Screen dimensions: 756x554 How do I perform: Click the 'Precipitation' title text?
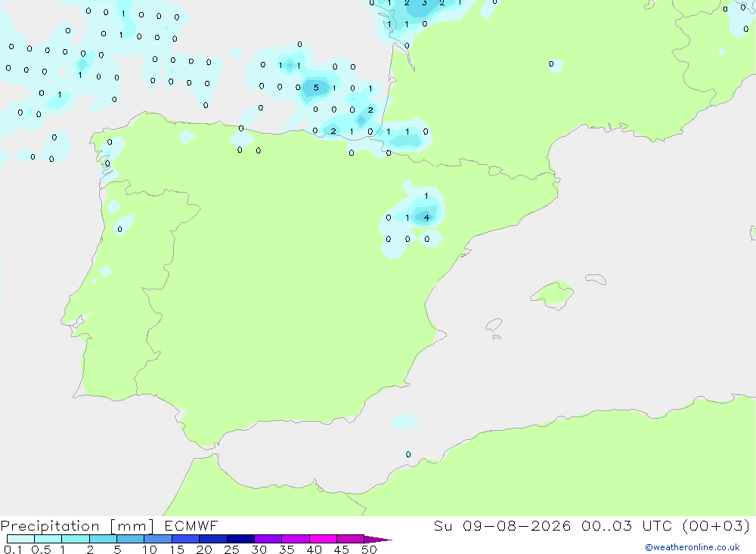click(50, 526)
